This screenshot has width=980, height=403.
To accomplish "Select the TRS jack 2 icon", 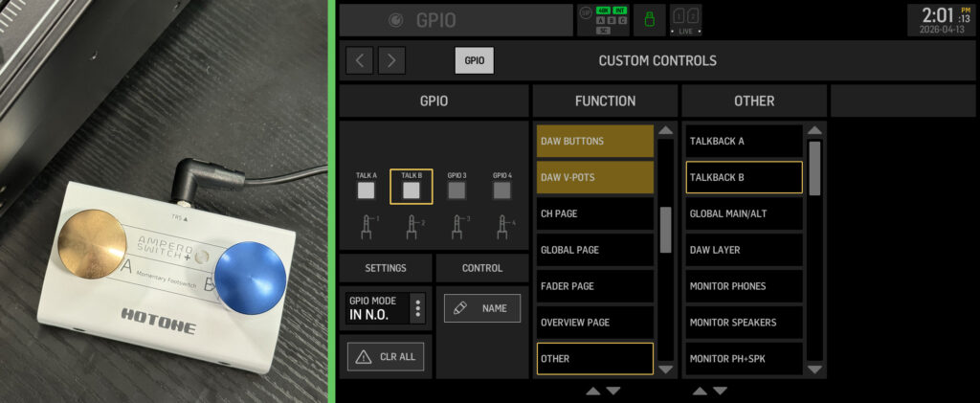I will click(x=412, y=226).
